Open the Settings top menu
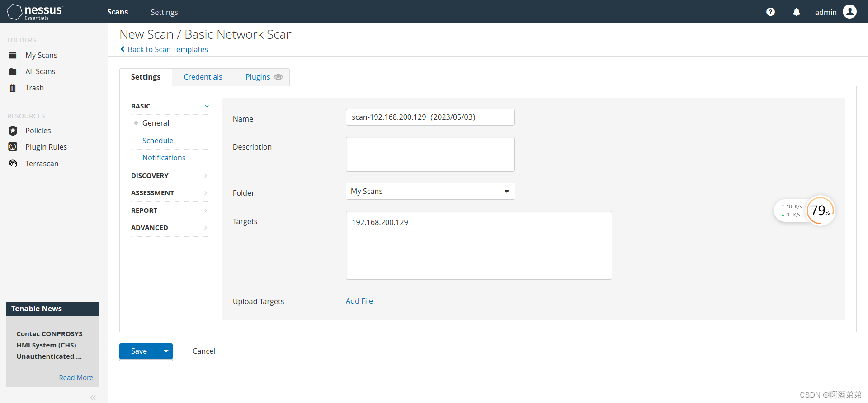Image resolution: width=868 pixels, height=403 pixels. click(164, 12)
